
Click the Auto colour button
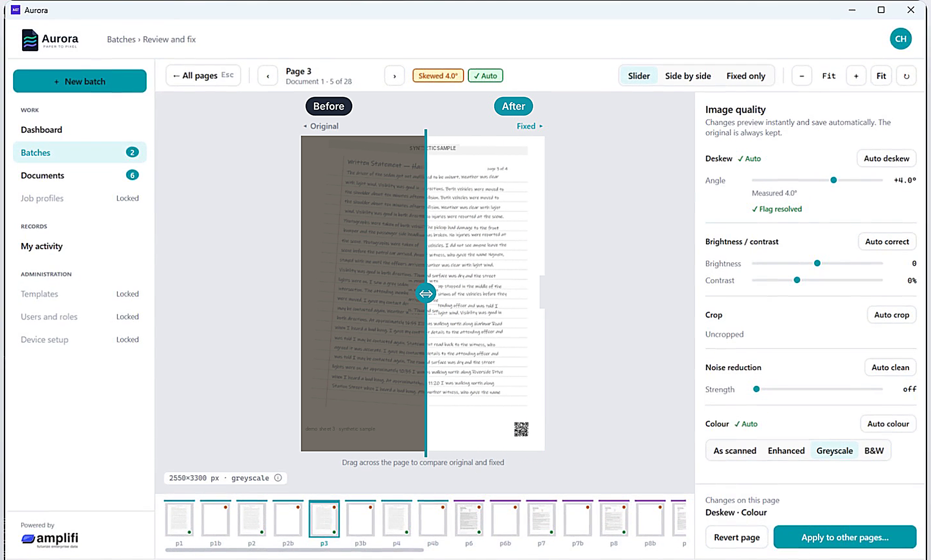[x=888, y=424]
